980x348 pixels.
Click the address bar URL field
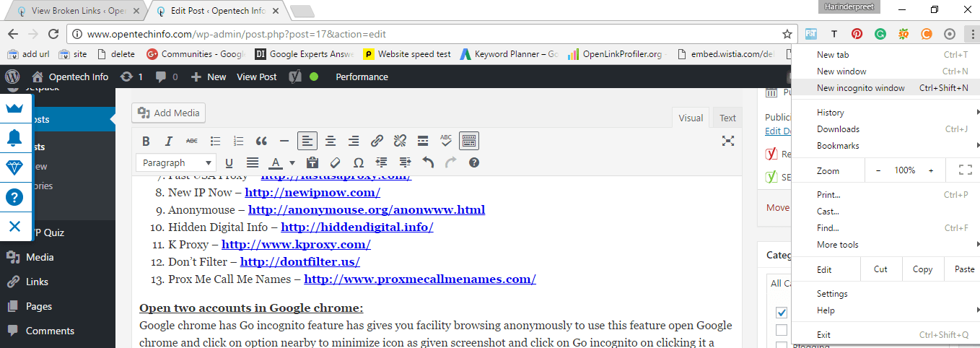(426, 34)
